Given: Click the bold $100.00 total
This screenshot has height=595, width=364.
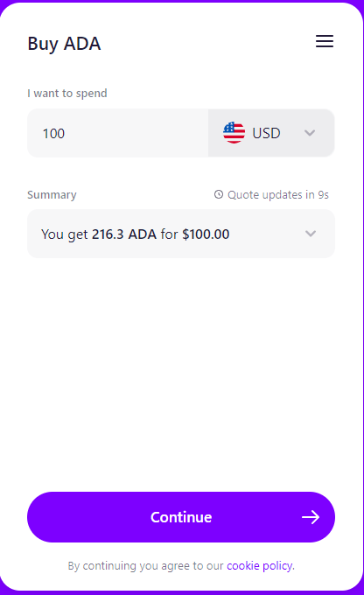Looking at the screenshot, I should [206, 234].
